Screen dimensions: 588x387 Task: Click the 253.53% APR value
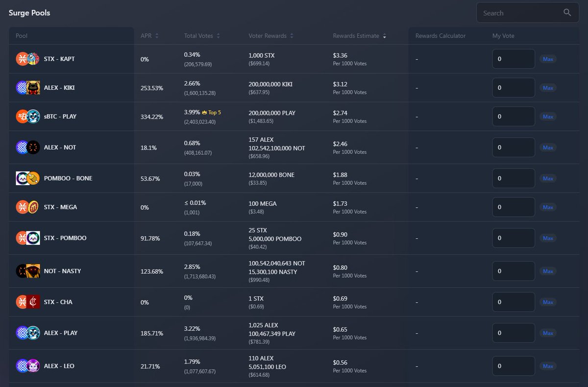click(152, 88)
